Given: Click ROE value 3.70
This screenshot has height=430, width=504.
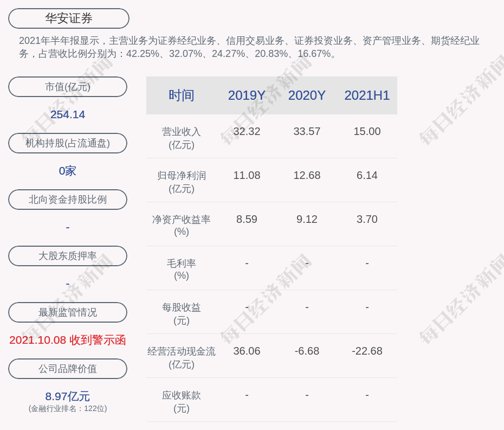Looking at the screenshot, I should pos(367,219).
